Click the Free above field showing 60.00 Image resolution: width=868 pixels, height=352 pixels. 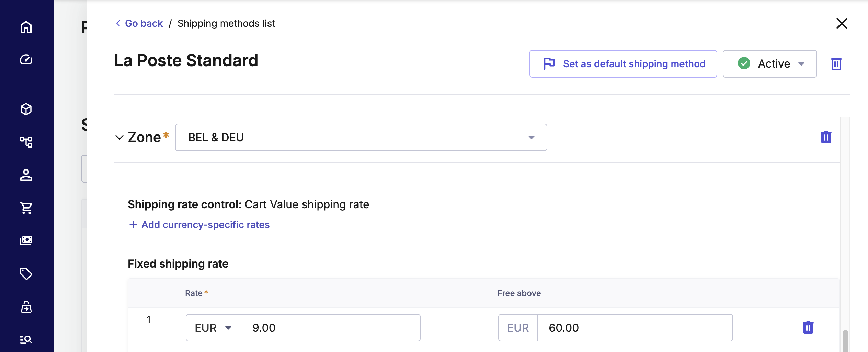pyautogui.click(x=635, y=328)
